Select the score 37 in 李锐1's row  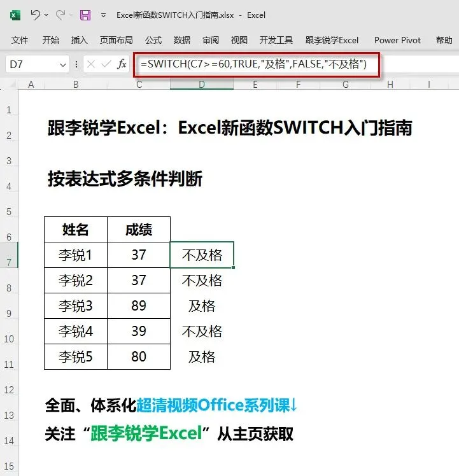(x=139, y=255)
